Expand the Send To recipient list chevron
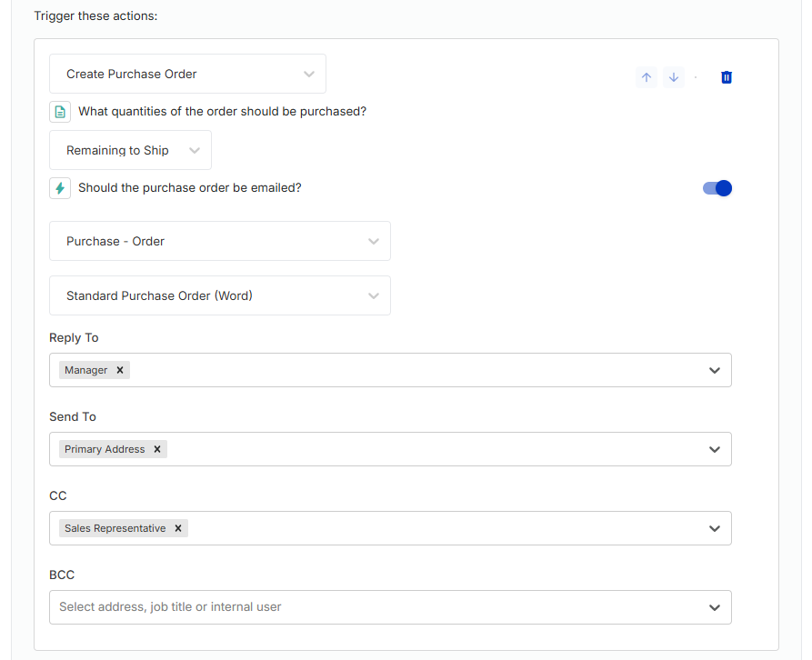The image size is (812, 660). click(x=714, y=449)
